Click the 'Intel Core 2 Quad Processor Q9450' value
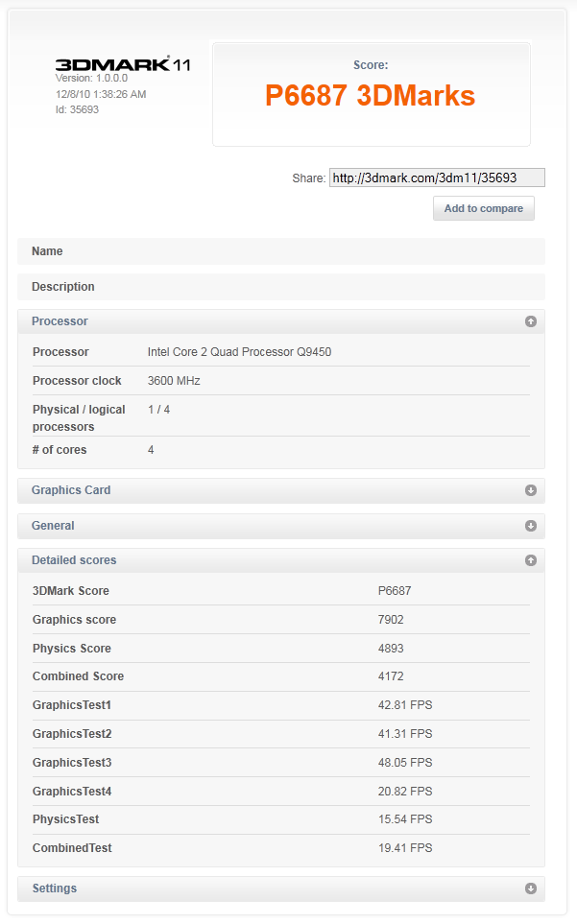Image resolution: width=577 pixels, height=924 pixels. (x=239, y=352)
